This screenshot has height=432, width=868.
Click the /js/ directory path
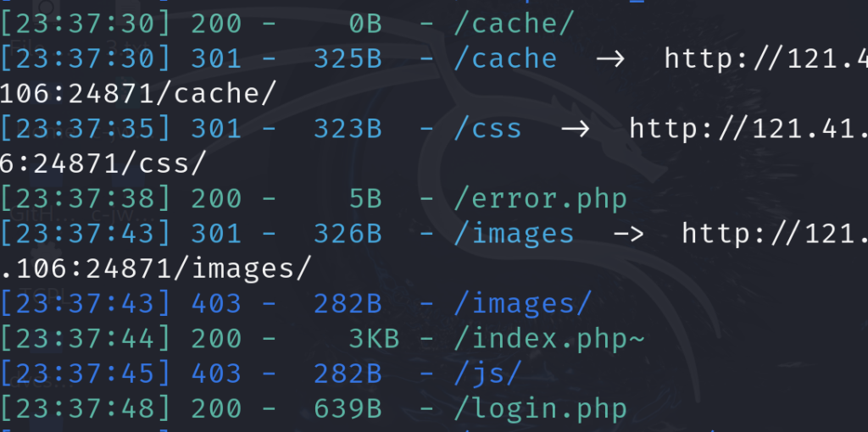pyautogui.click(x=488, y=374)
